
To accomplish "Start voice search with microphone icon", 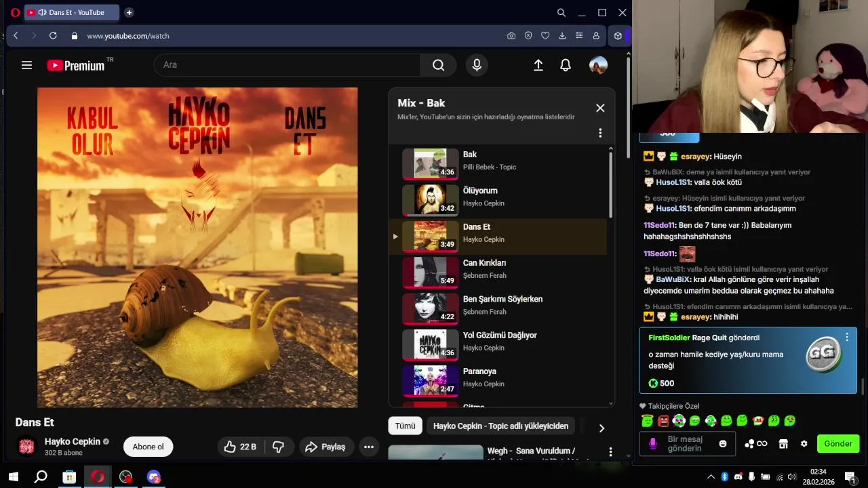I will [x=477, y=65].
